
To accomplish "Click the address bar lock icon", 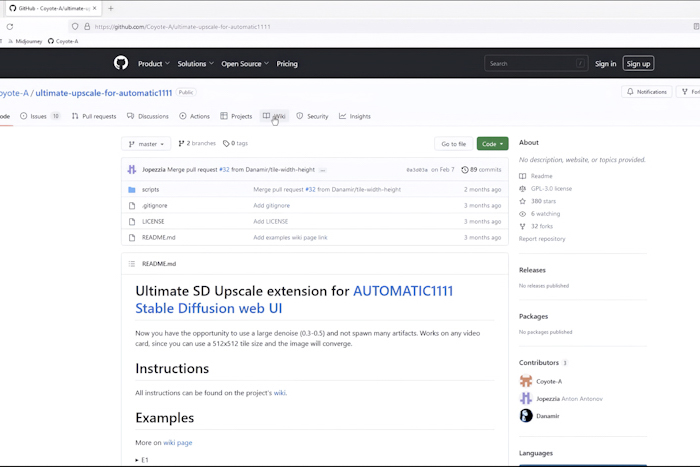I will 87,27.
